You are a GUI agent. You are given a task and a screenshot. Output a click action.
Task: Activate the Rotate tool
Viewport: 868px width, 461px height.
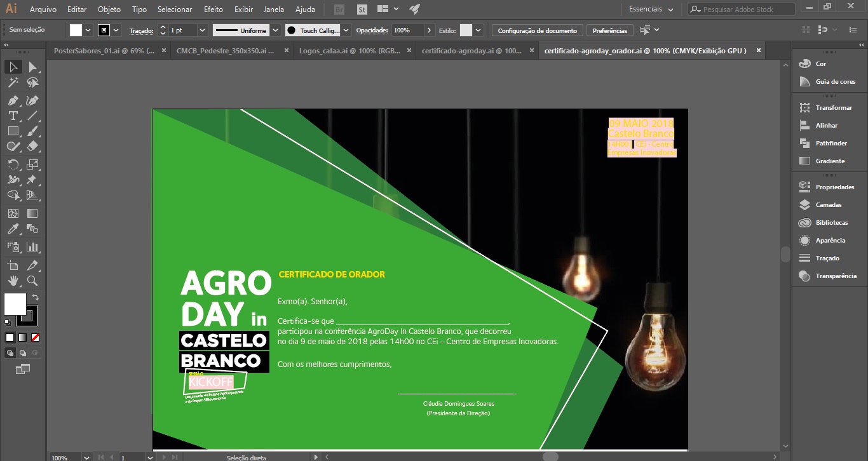[x=13, y=164]
